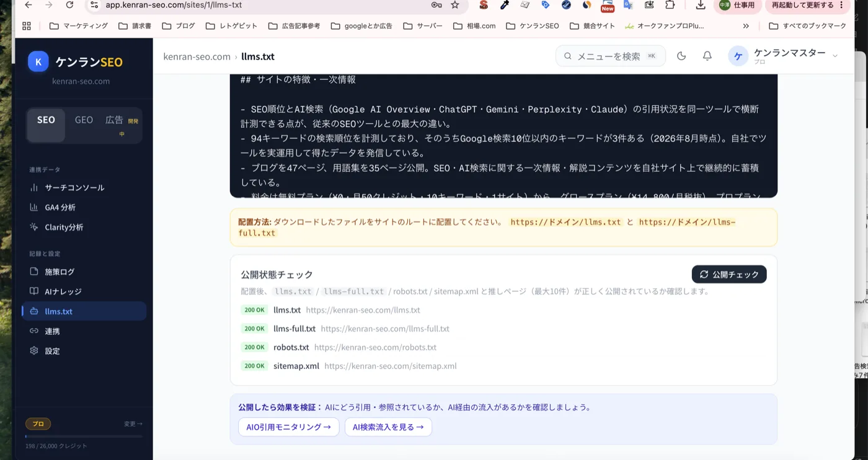
Task: Open the puzzle piece extensions menu
Action: click(670, 5)
